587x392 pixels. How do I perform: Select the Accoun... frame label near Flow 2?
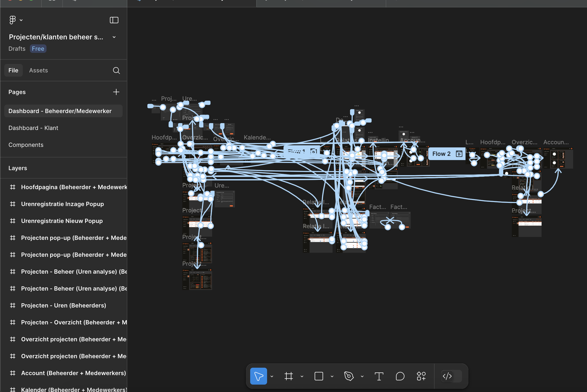coord(556,142)
